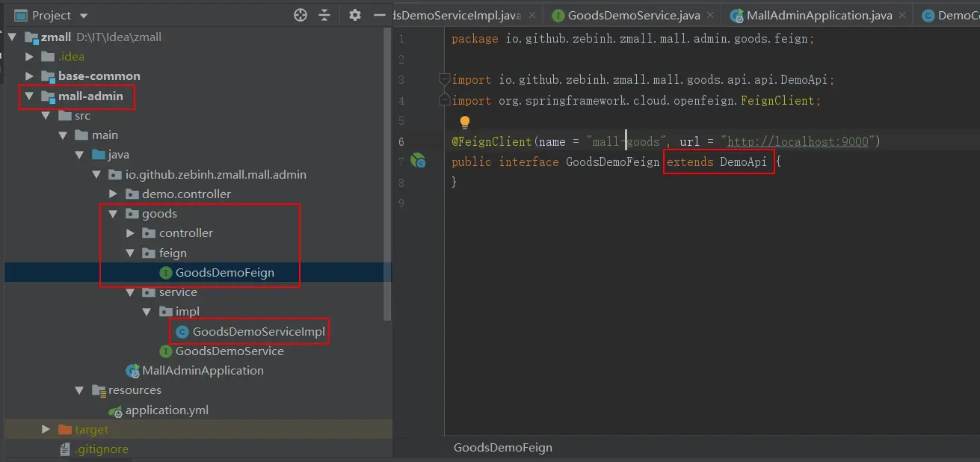Viewport: 980px width, 462px height.
Task: Click the collapse all icon in Project panel
Action: [324, 15]
